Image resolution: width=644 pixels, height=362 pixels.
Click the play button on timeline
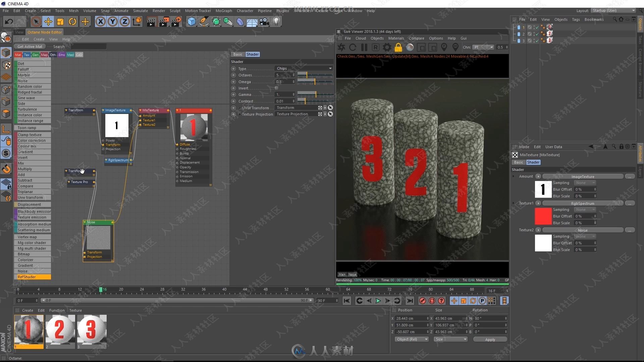pos(378,301)
